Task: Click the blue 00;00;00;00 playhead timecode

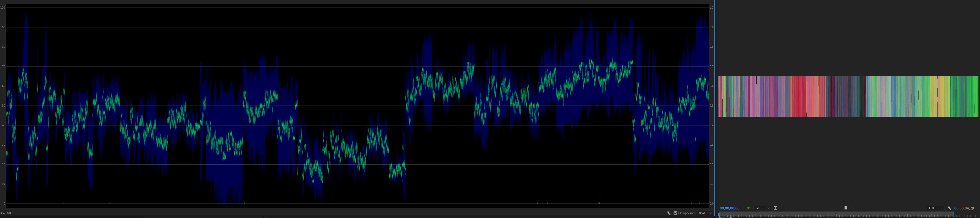Action: 729,208
